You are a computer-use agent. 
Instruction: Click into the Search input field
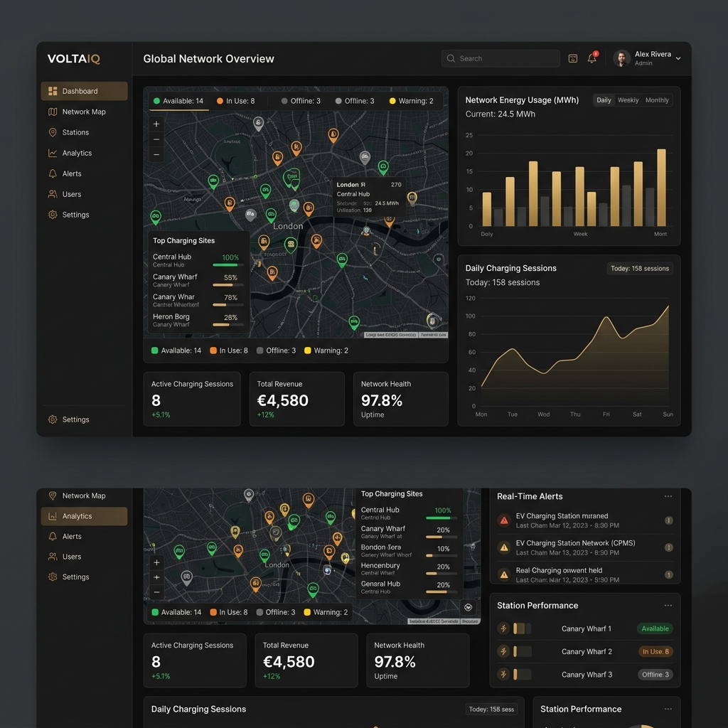(x=500, y=58)
